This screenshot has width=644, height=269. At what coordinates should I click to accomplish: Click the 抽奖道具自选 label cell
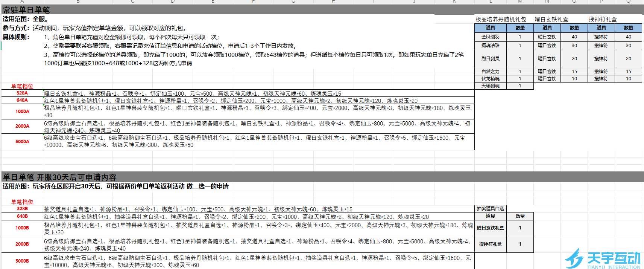(x=490, y=209)
